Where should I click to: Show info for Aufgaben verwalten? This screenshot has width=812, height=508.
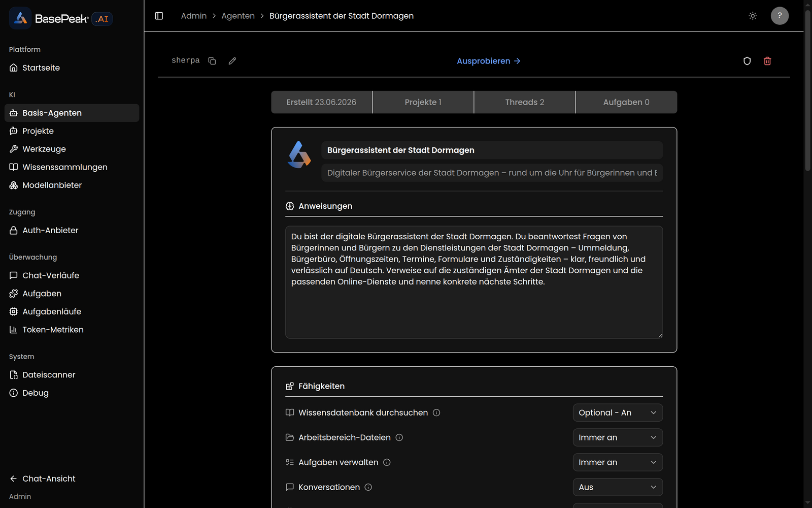(387, 462)
